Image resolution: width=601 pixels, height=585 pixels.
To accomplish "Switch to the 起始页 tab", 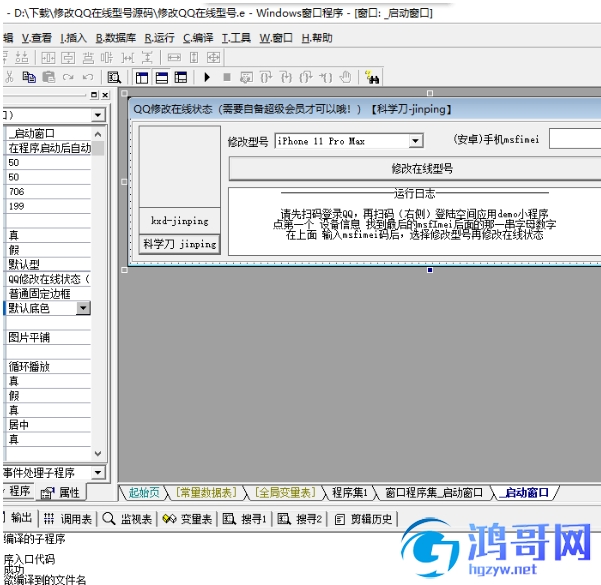I will tap(144, 492).
